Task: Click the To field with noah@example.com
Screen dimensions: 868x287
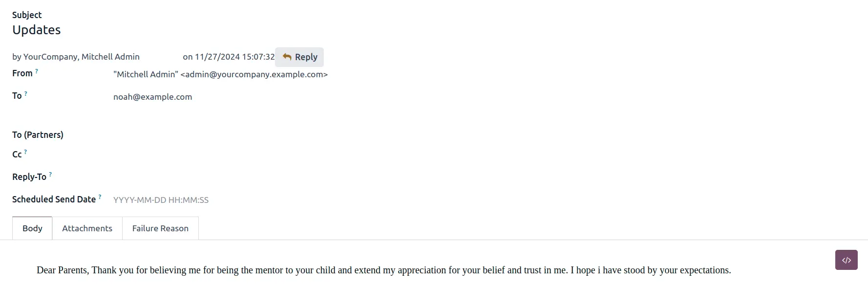Action: tap(153, 97)
